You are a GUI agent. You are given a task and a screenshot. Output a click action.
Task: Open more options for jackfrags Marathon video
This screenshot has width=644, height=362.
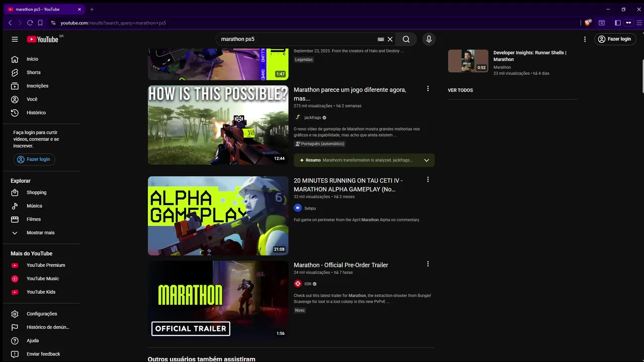[428, 89]
